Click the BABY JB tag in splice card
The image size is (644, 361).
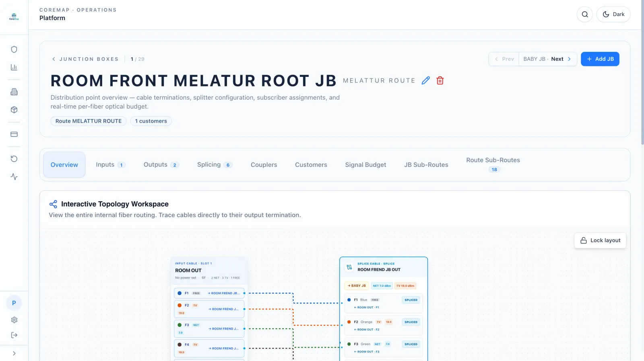click(357, 286)
